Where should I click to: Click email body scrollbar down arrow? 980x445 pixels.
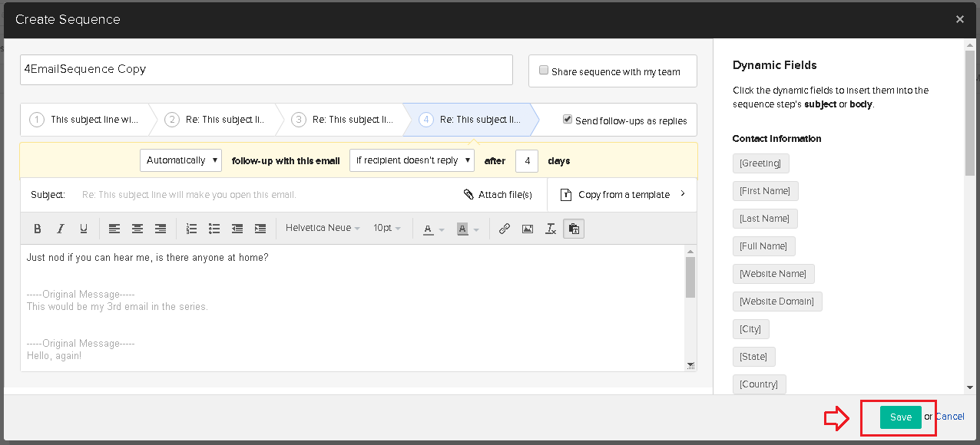[690, 365]
